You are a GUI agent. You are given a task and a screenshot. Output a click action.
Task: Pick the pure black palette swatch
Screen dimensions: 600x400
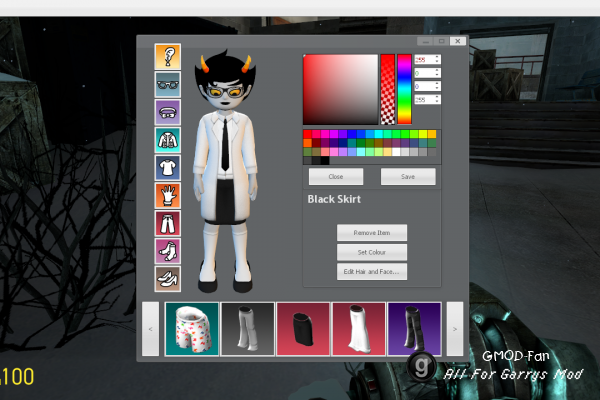[325, 160]
